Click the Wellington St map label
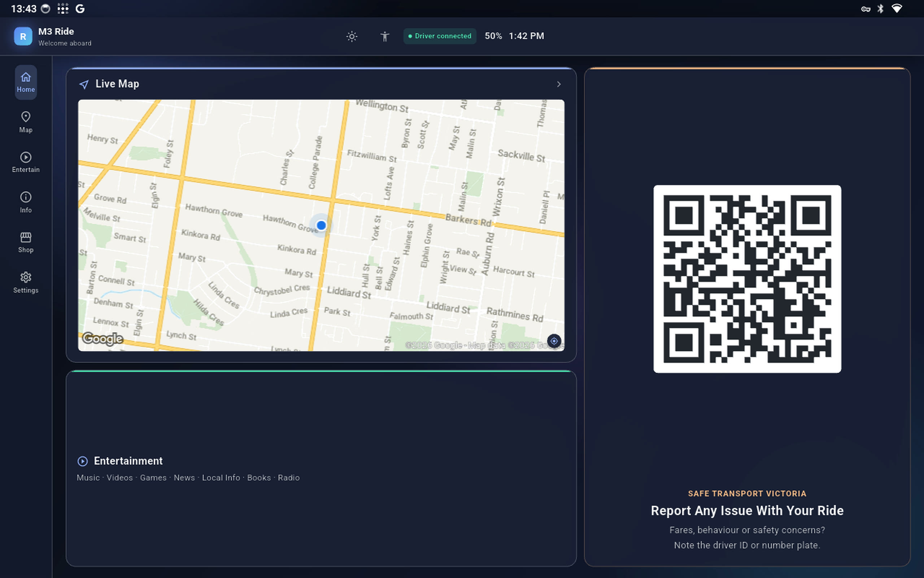Screen dimensions: 924x578 [x=382, y=106]
